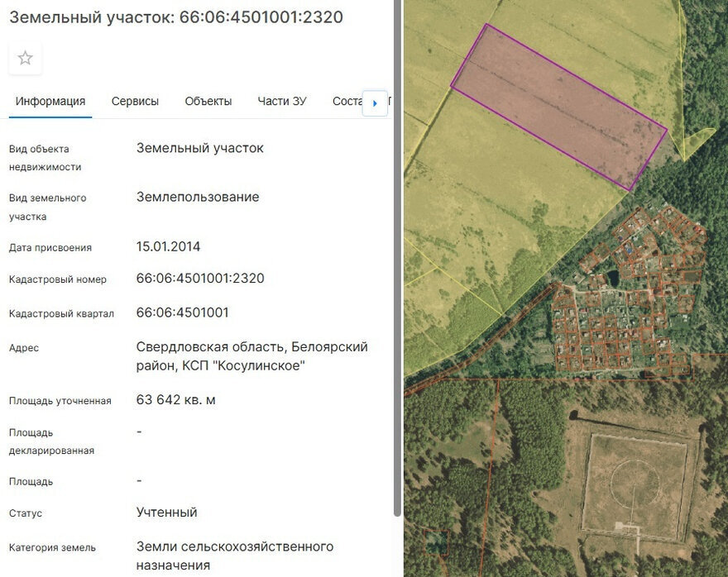
Task: Select the highlighted magenta parcel on the map
Action: [x=558, y=99]
